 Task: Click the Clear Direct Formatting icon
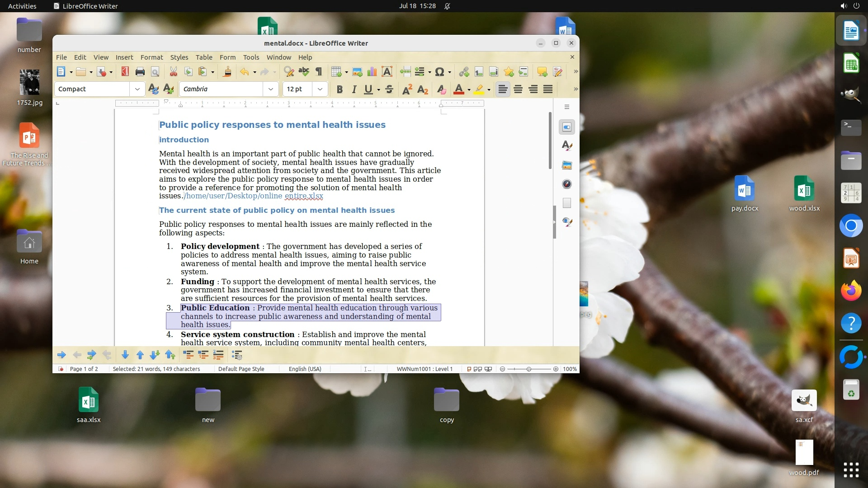pos(442,89)
